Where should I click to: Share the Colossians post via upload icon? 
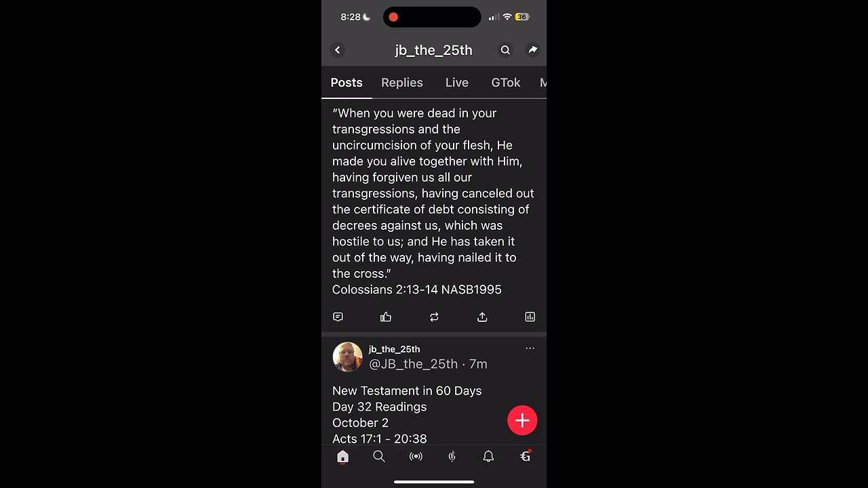tap(482, 317)
